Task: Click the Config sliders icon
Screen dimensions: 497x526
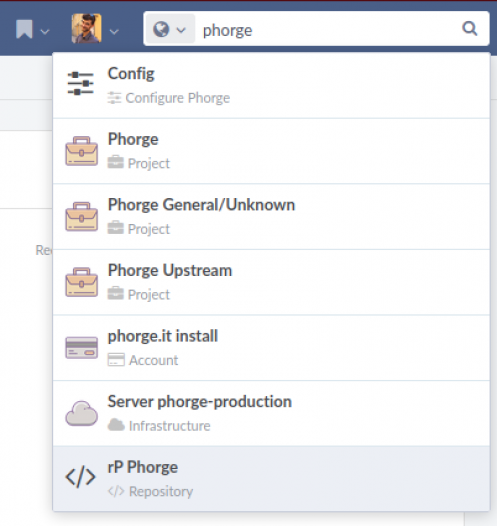Action: [x=80, y=83]
